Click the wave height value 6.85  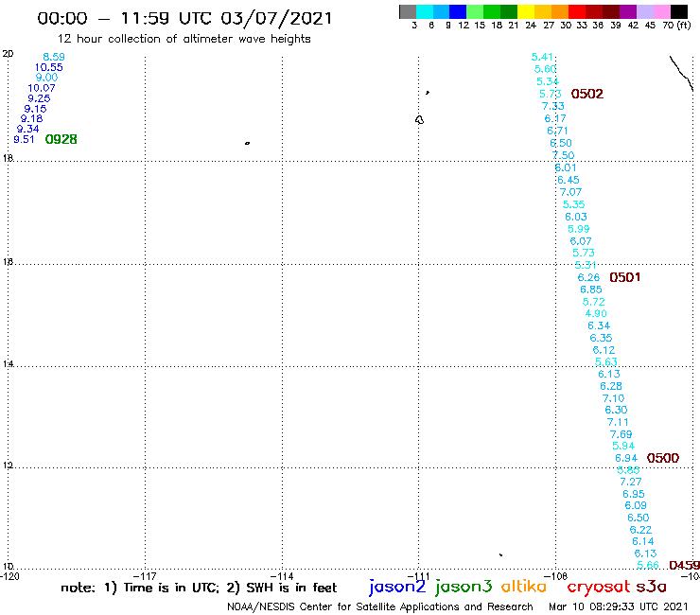pyautogui.click(x=591, y=290)
